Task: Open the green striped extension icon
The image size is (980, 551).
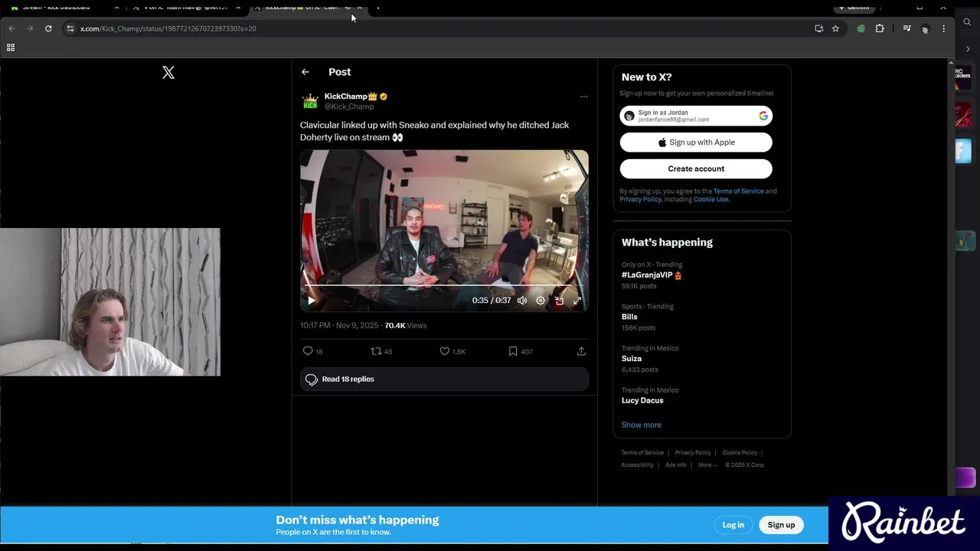Action: 861,28
